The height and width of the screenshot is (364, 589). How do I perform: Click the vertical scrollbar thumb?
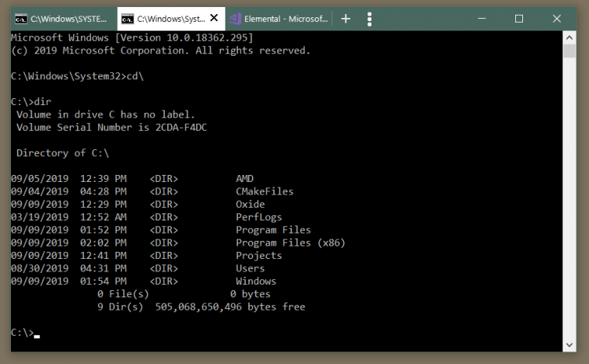click(569, 50)
